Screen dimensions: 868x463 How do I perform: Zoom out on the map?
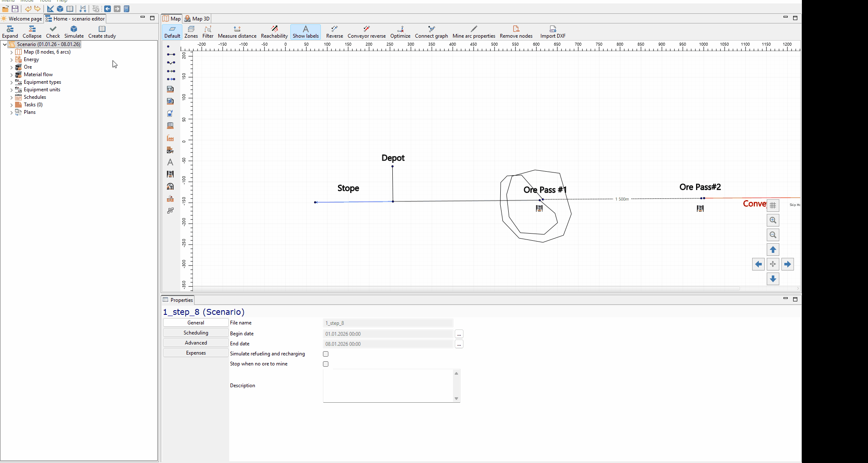point(773,235)
